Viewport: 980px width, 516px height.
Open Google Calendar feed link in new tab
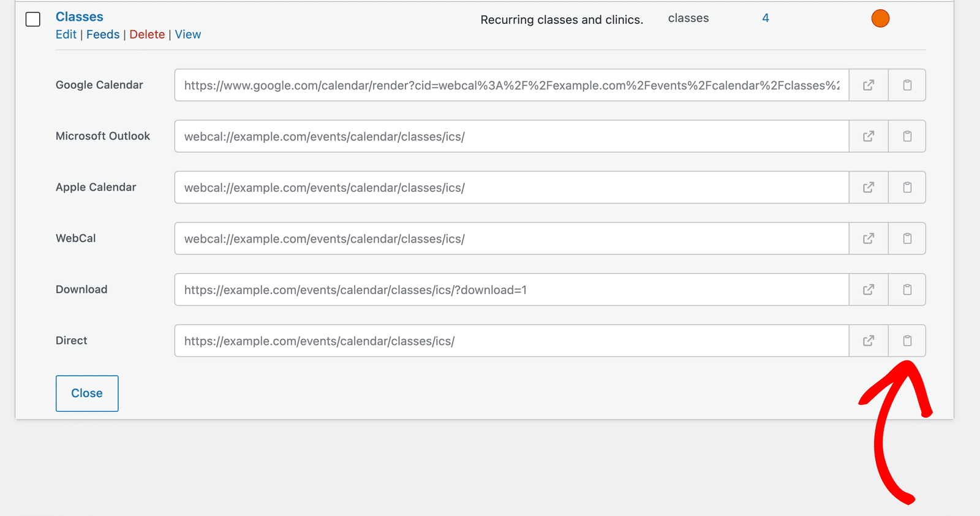[x=869, y=85]
